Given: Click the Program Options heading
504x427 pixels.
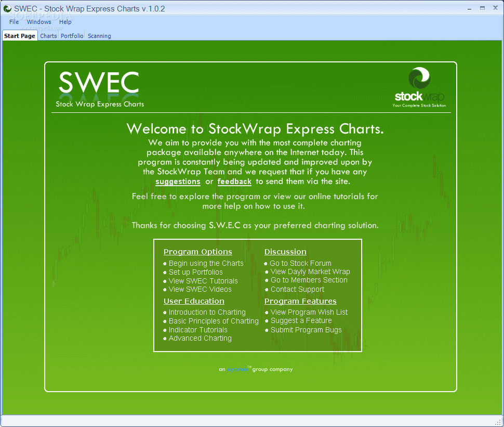Looking at the screenshot, I should 197,252.
